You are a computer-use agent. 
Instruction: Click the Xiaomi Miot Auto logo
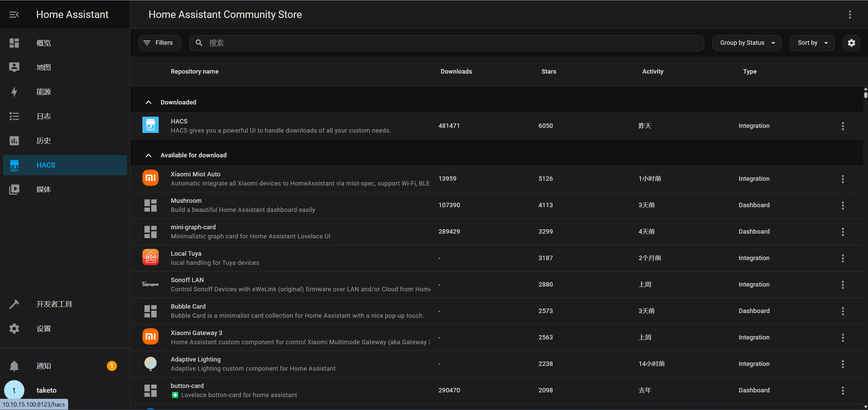coord(151,178)
